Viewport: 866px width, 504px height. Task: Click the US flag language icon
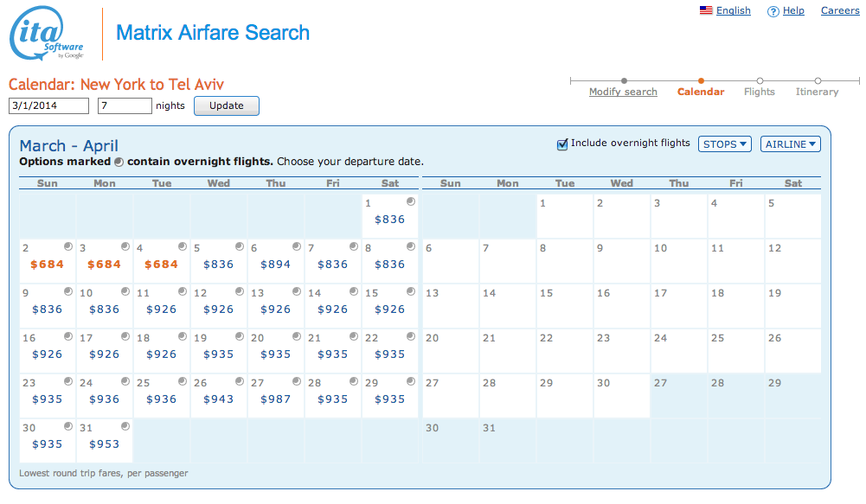(706, 10)
